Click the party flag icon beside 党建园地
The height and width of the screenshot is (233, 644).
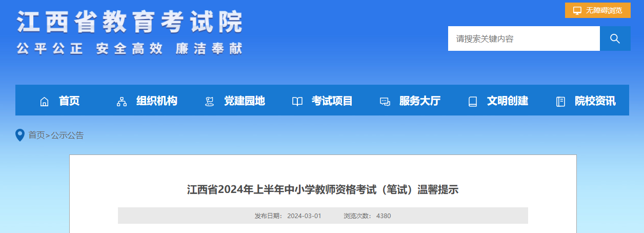(x=209, y=102)
